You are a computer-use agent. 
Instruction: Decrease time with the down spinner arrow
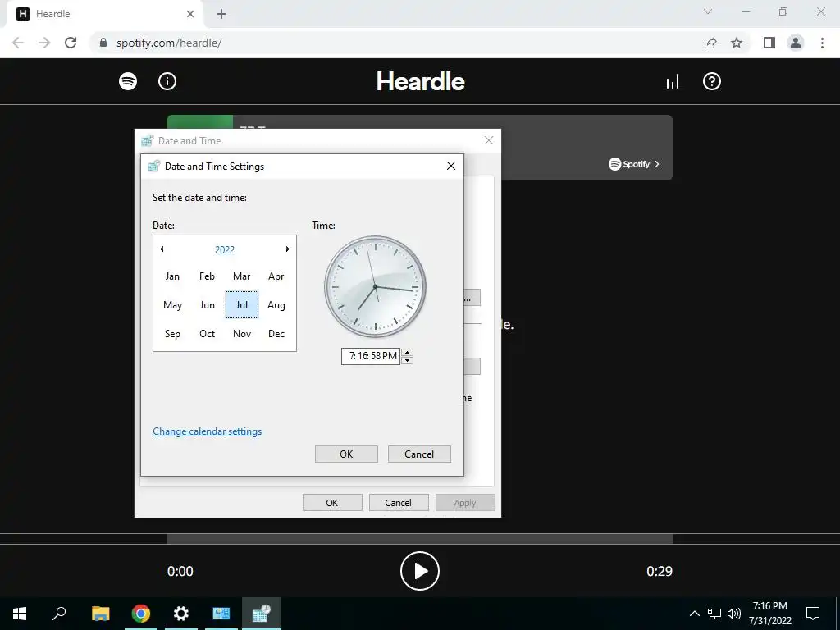pos(407,360)
